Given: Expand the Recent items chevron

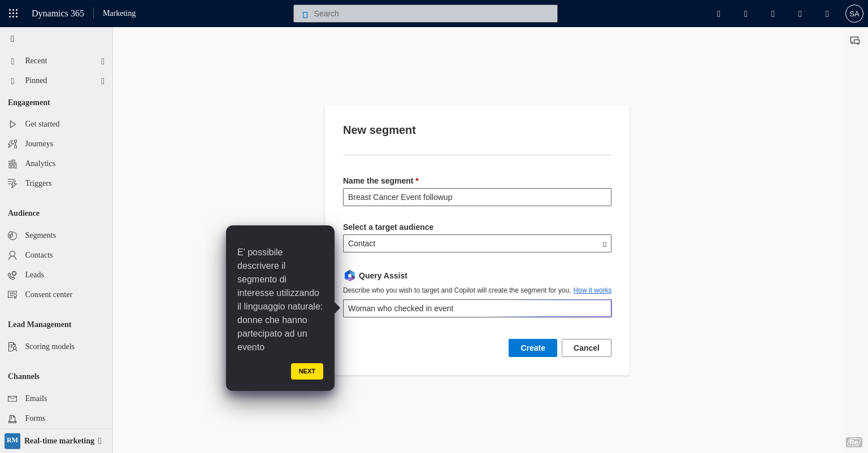Looking at the screenshot, I should click(103, 61).
